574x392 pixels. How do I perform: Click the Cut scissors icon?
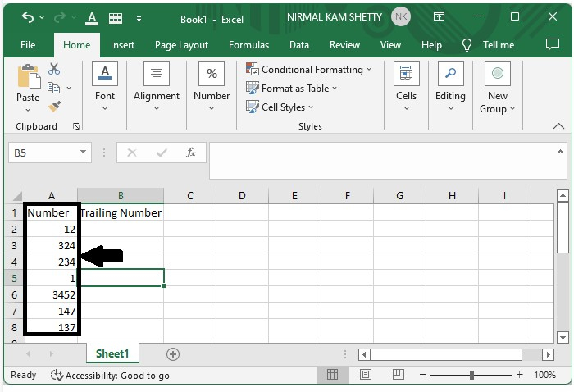point(54,70)
